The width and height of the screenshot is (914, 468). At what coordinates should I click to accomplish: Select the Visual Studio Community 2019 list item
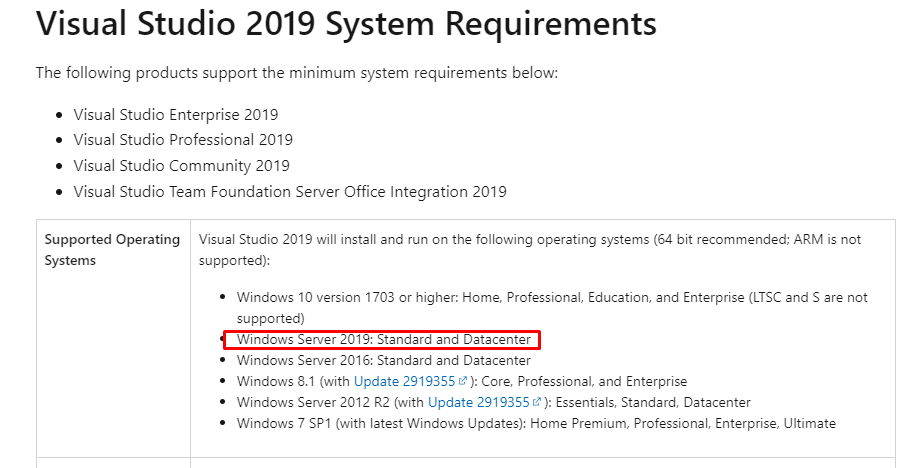click(x=181, y=166)
